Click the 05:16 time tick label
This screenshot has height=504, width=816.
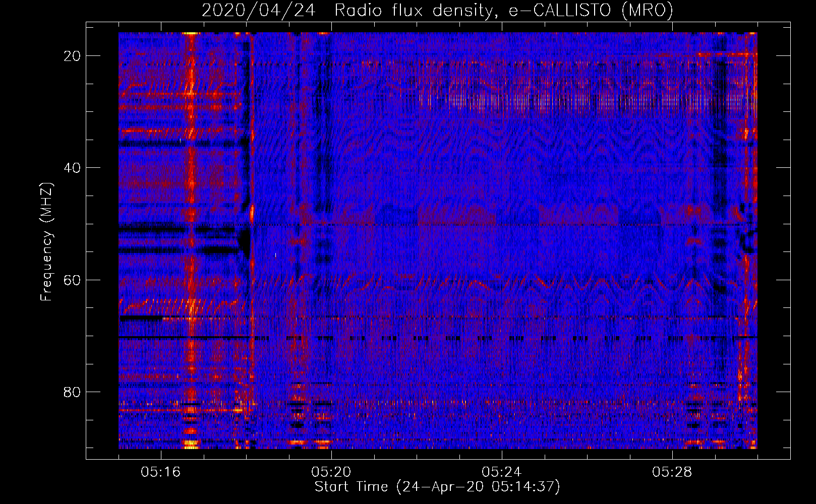161,472
